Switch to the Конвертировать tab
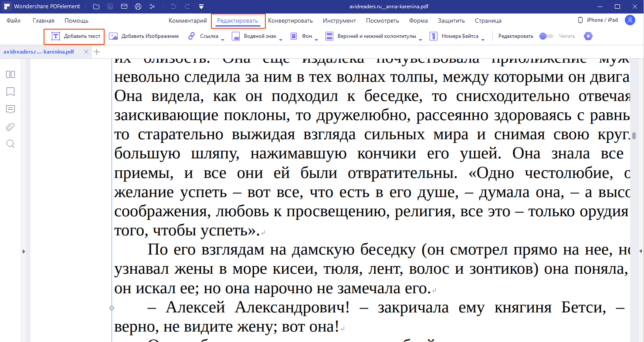Image resolution: width=644 pixels, height=342 pixels. [x=291, y=20]
